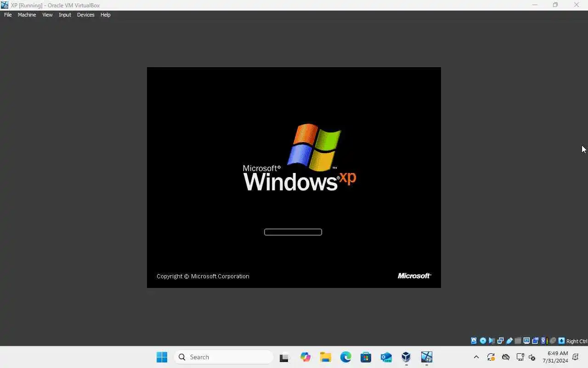Click the Right Ctrl host key label
The height and width of the screenshot is (368, 588).
click(x=577, y=341)
